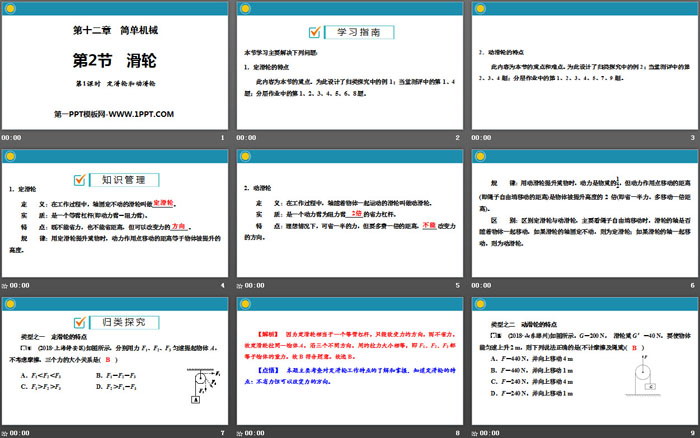Click the 00:00 timing under slide 7
700x438 pixels.
click(20, 433)
